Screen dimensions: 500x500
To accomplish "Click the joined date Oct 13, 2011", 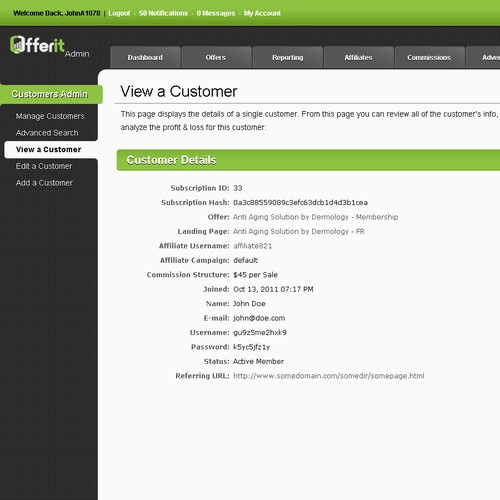I will (273, 289).
